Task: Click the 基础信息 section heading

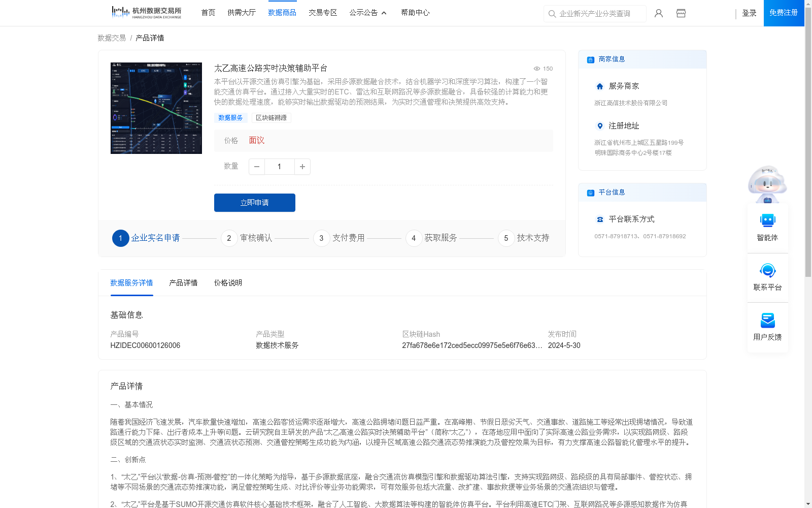Action: coord(126,315)
